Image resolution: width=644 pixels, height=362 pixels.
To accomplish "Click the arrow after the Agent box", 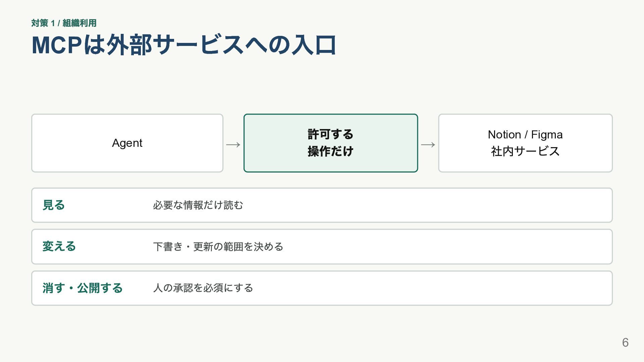I will (233, 145).
